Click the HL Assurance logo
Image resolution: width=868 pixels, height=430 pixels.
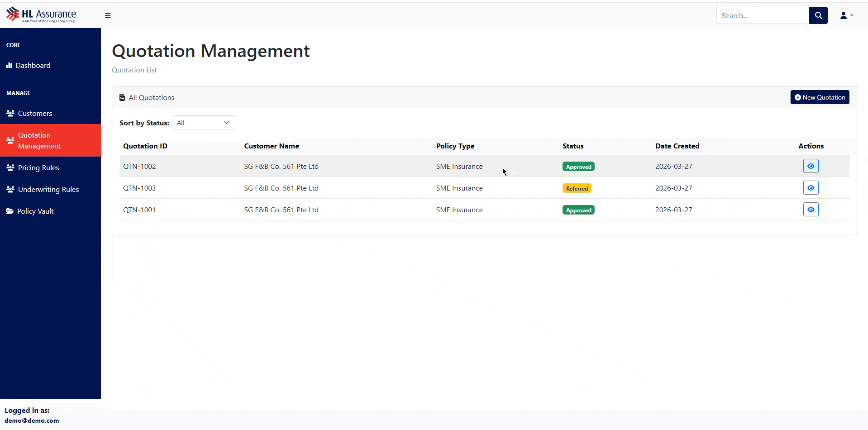pos(41,15)
